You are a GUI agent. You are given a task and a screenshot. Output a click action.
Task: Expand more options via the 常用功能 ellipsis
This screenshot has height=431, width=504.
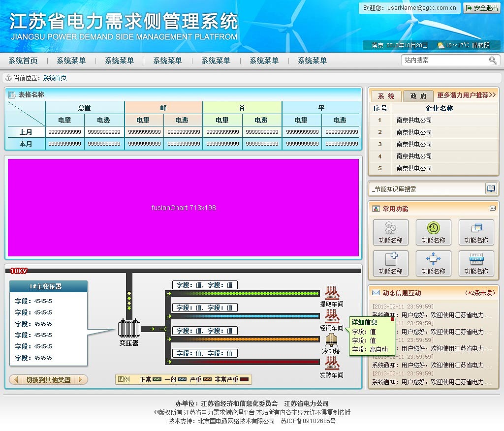pyautogui.click(x=492, y=208)
